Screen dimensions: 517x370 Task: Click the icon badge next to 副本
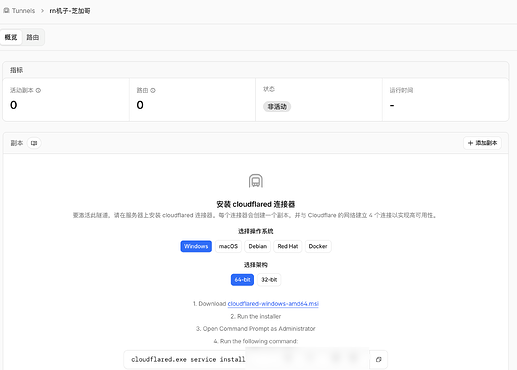pos(34,143)
